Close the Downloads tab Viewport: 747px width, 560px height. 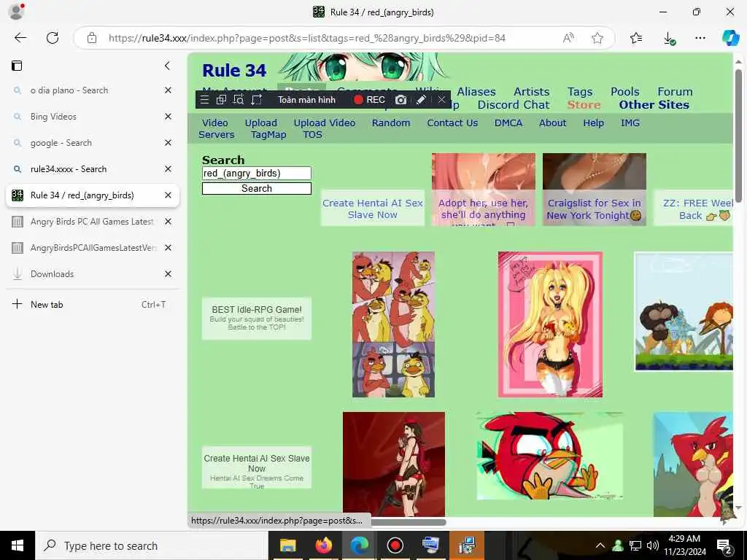pyautogui.click(x=169, y=274)
